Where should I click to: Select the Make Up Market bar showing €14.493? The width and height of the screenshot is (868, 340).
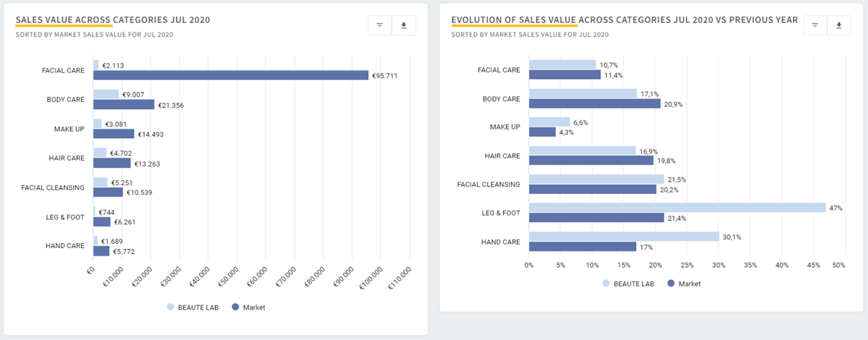pyautogui.click(x=113, y=134)
